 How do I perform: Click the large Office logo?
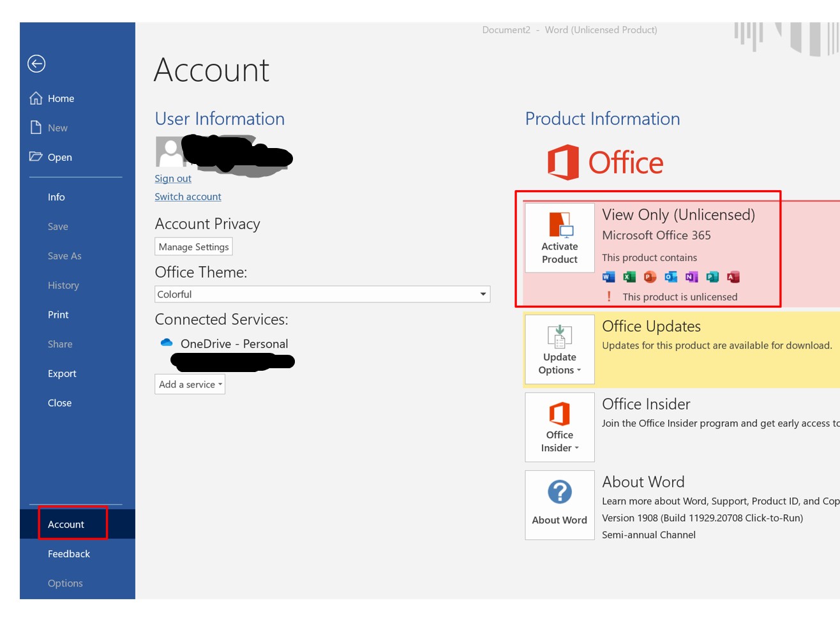click(605, 162)
